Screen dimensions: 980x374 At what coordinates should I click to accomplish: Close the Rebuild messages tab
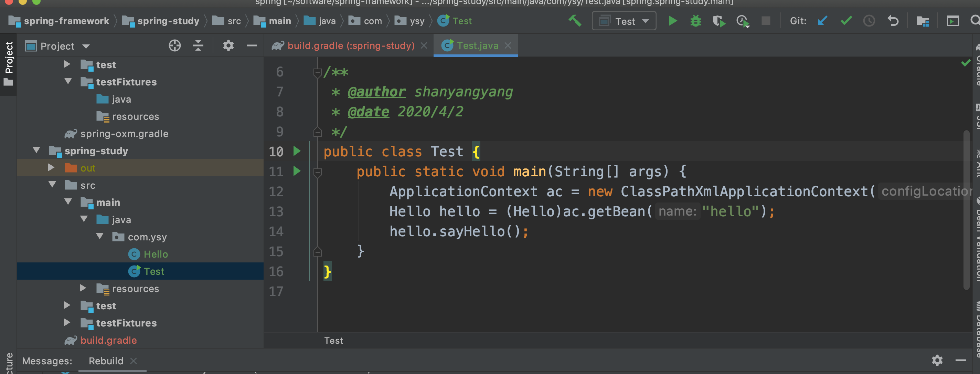134,360
